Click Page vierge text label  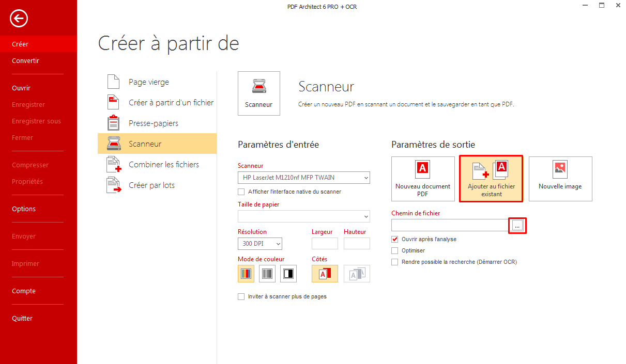[x=149, y=82]
